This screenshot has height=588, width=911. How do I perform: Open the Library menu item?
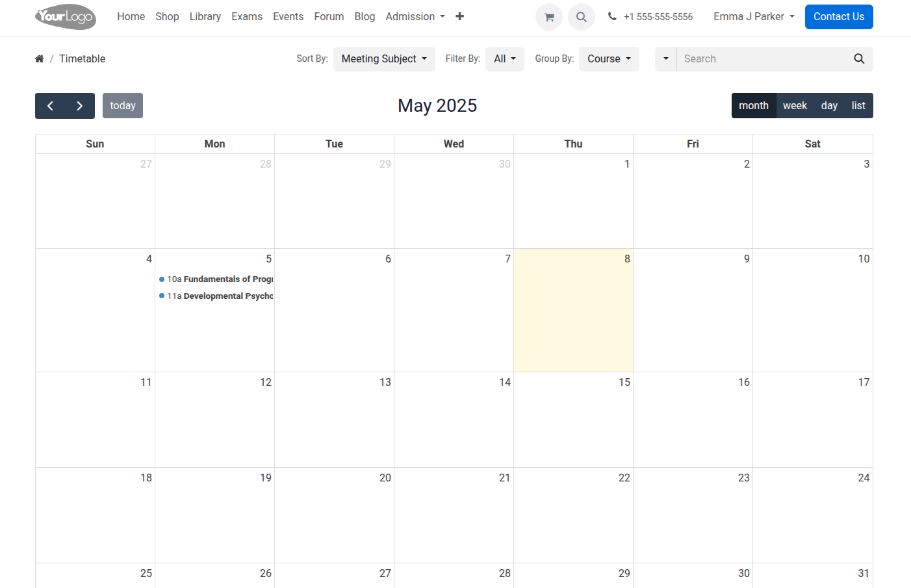pos(205,16)
